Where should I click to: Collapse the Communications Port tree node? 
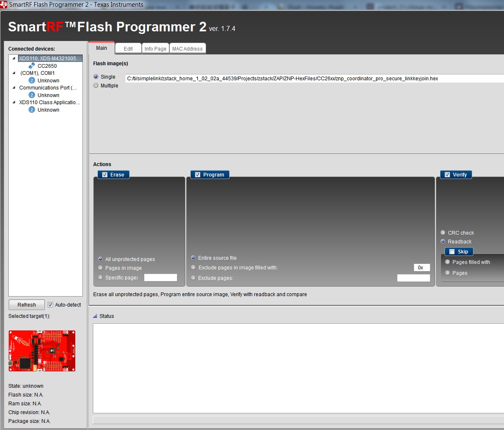tap(14, 87)
